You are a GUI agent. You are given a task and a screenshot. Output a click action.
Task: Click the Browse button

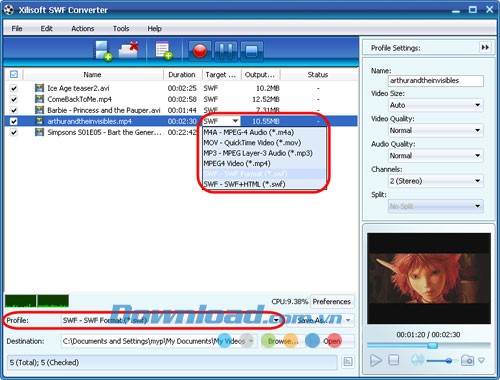(x=283, y=341)
